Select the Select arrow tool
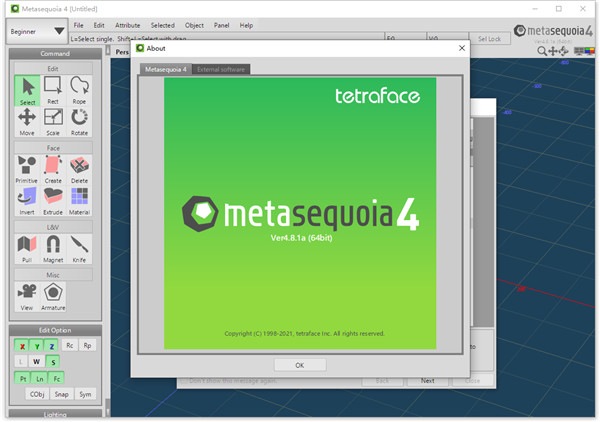Viewport: 600px width, 422px height. (27, 91)
